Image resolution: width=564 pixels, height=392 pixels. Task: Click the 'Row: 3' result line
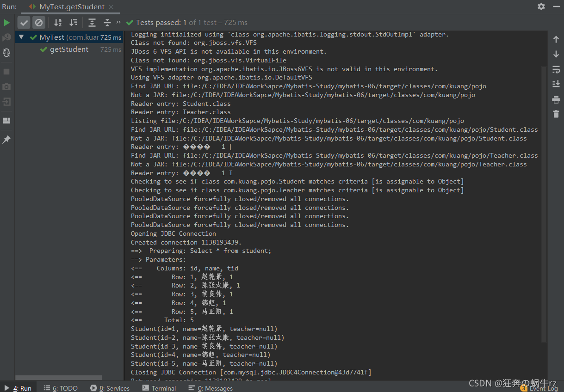click(182, 294)
